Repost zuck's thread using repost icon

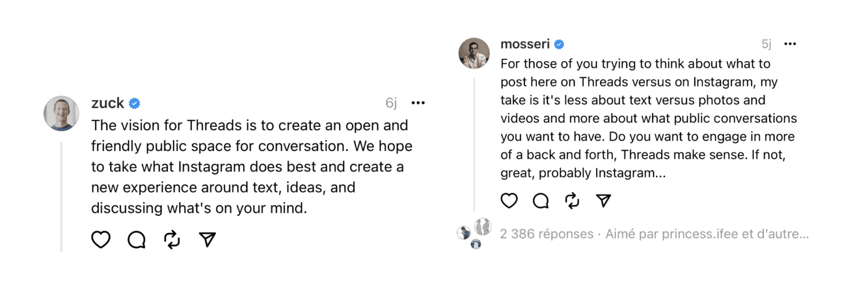(x=172, y=240)
